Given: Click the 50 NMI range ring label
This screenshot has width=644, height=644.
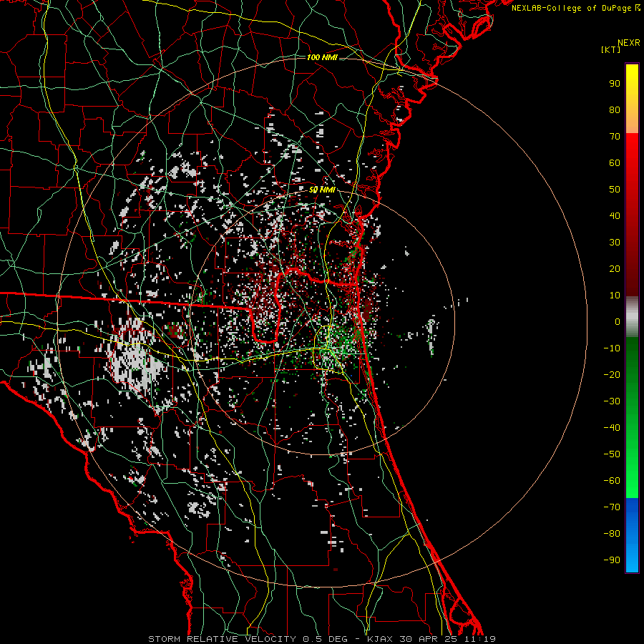Looking at the screenshot, I should click(322, 190).
